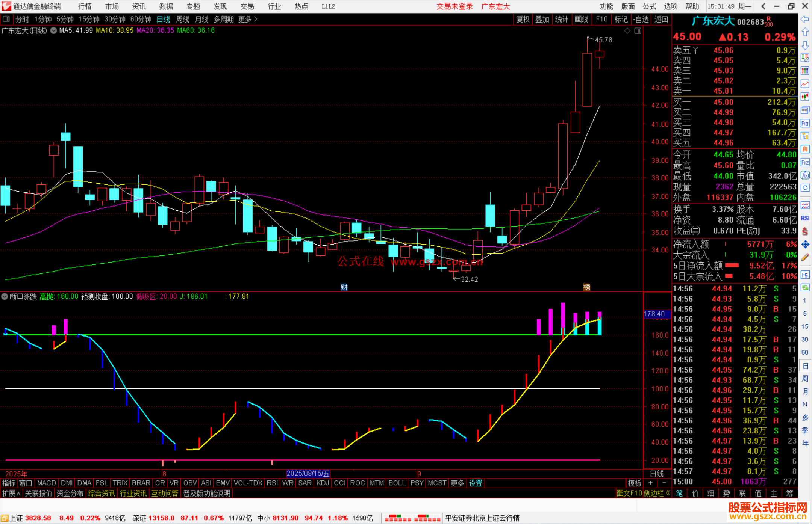Click the up arrow icon in right sidebar
The height and width of the screenshot is (524, 812).
tap(805, 32)
